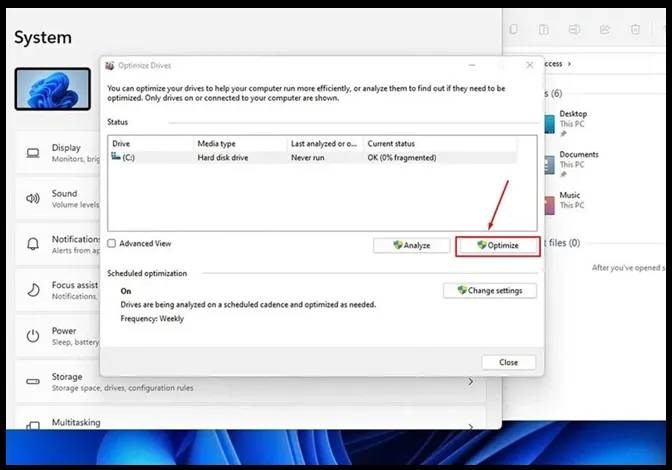Click the Copy icon in File Explorer toolbar
This screenshot has height=470, width=672.
(513, 29)
